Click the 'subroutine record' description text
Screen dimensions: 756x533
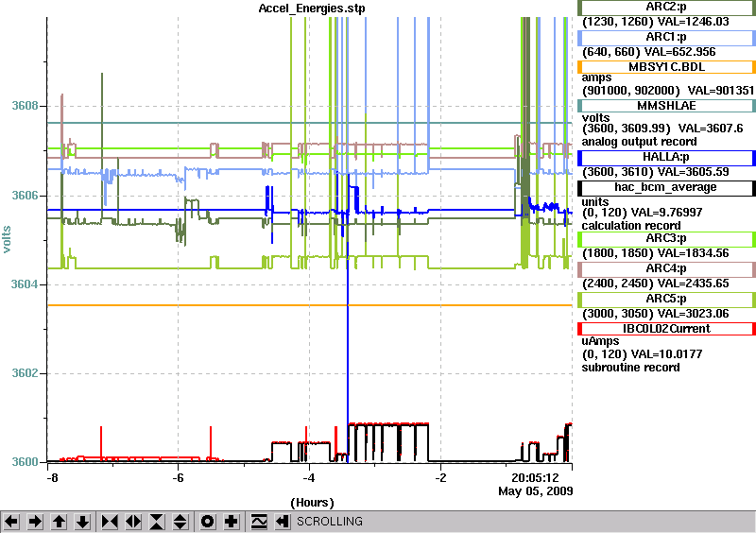(x=630, y=368)
